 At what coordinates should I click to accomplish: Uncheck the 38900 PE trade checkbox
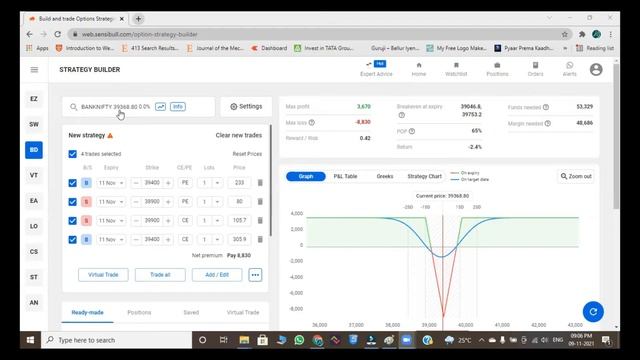pos(72,202)
